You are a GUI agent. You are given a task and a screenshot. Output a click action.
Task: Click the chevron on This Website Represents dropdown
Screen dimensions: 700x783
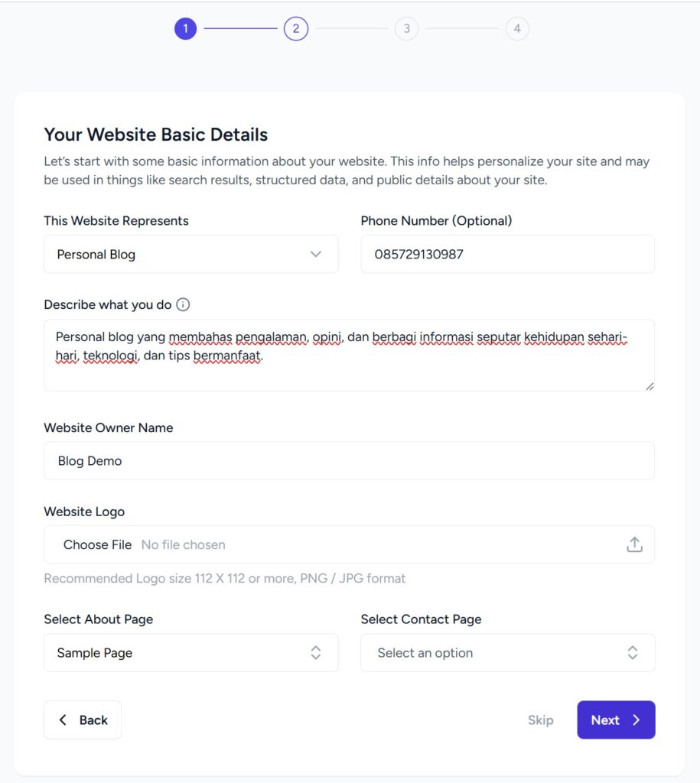[x=316, y=254]
